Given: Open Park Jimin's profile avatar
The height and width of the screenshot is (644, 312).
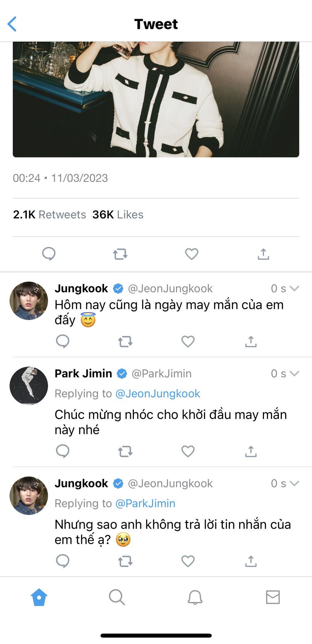Looking at the screenshot, I should [29, 386].
